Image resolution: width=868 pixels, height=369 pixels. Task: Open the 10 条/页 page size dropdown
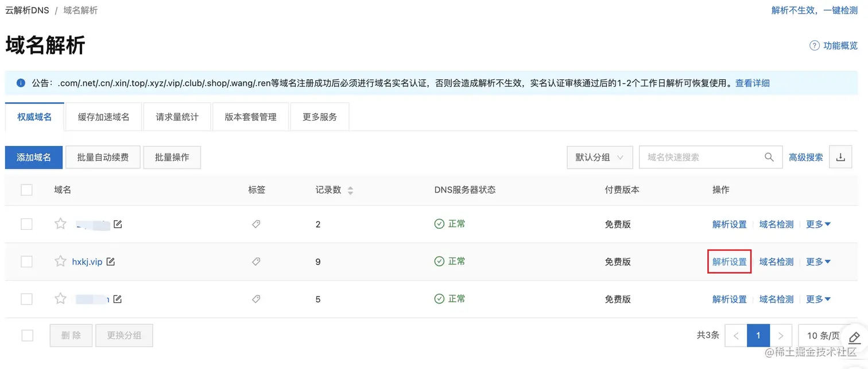tap(821, 335)
